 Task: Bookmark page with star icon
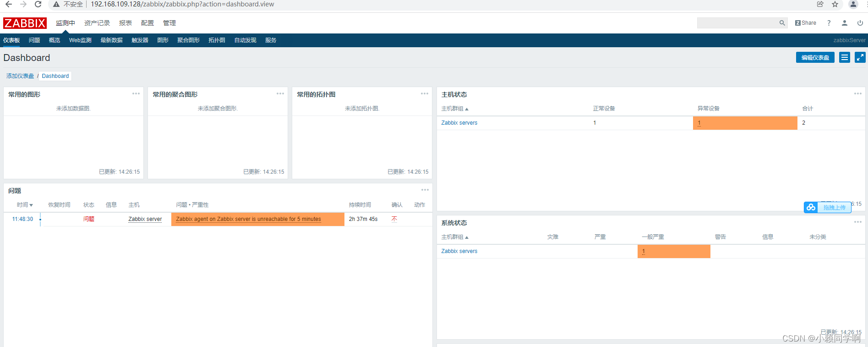click(835, 4)
